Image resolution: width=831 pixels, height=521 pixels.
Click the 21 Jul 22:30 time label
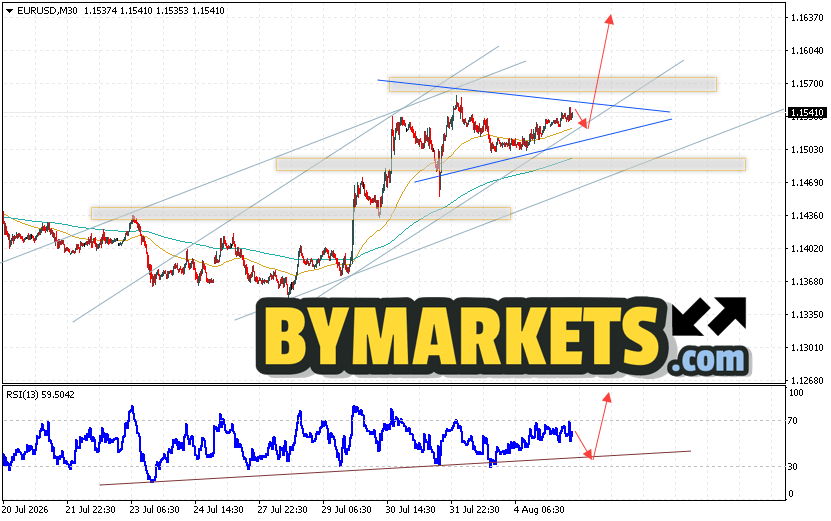pyautogui.click(x=90, y=510)
